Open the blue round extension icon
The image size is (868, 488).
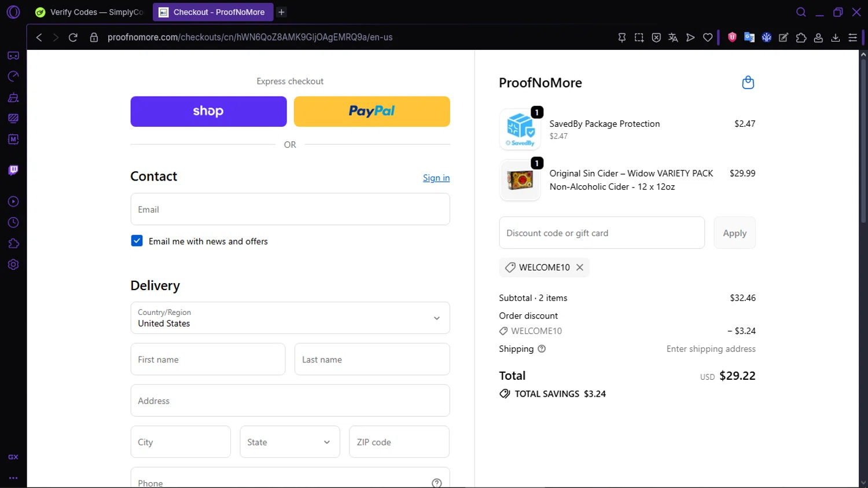pos(767,37)
